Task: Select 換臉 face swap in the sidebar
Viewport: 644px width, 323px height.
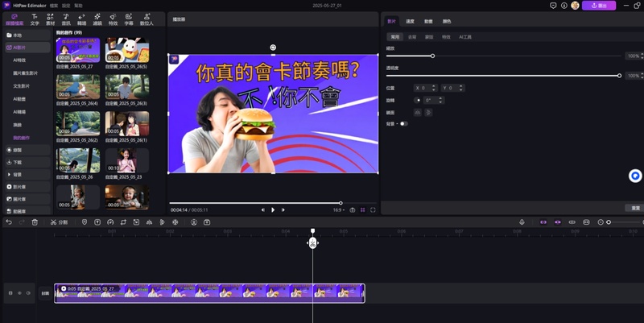Action: (x=17, y=125)
